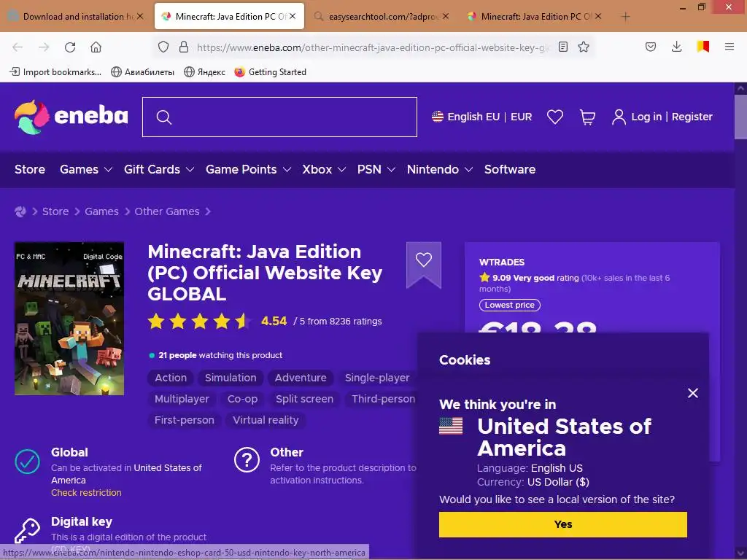Click Register link
Viewport: 747px width, 560px height.
(x=692, y=117)
